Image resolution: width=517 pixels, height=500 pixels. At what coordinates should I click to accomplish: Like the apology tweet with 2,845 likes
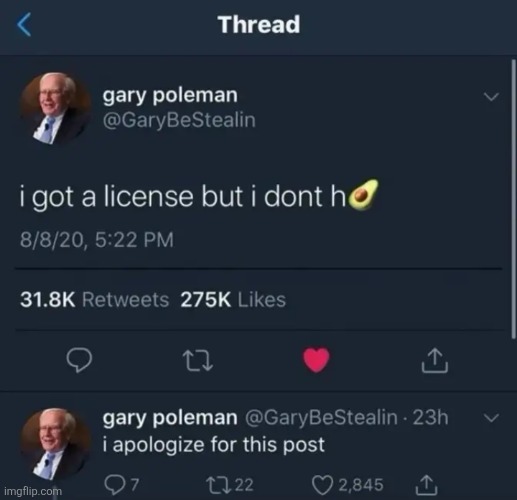(x=347, y=485)
